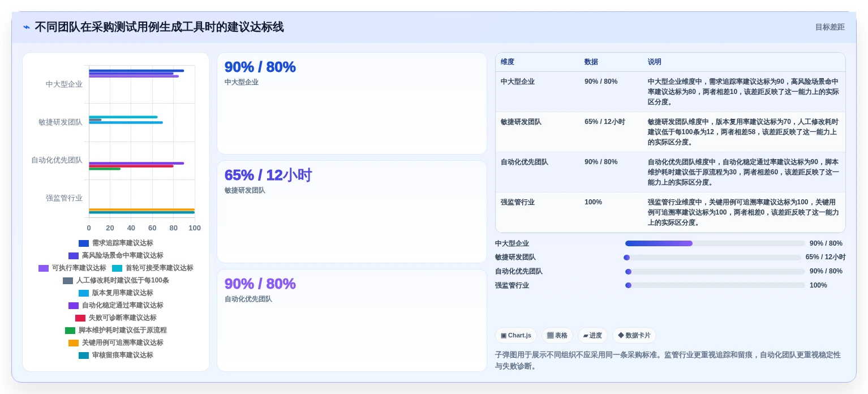Toggle the 可执行率建议达标 legend entry
The height and width of the screenshot is (394, 868).
tap(72, 268)
